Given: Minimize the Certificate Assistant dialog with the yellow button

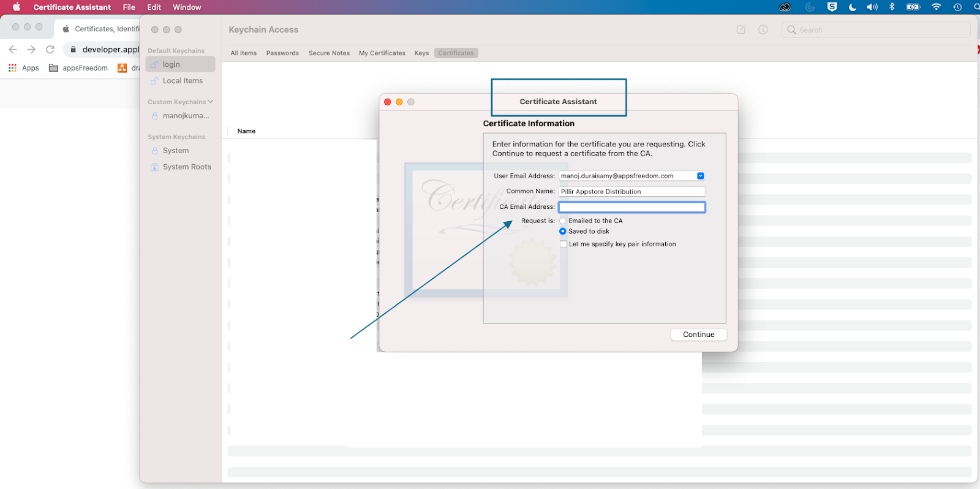Looking at the screenshot, I should pyautogui.click(x=399, y=102).
